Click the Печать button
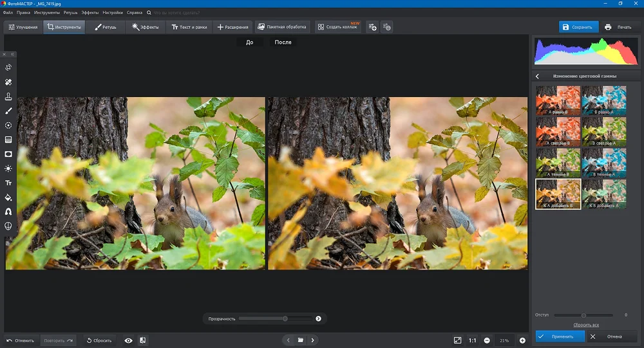Screen dimensions: 644x348 [x=618, y=27]
